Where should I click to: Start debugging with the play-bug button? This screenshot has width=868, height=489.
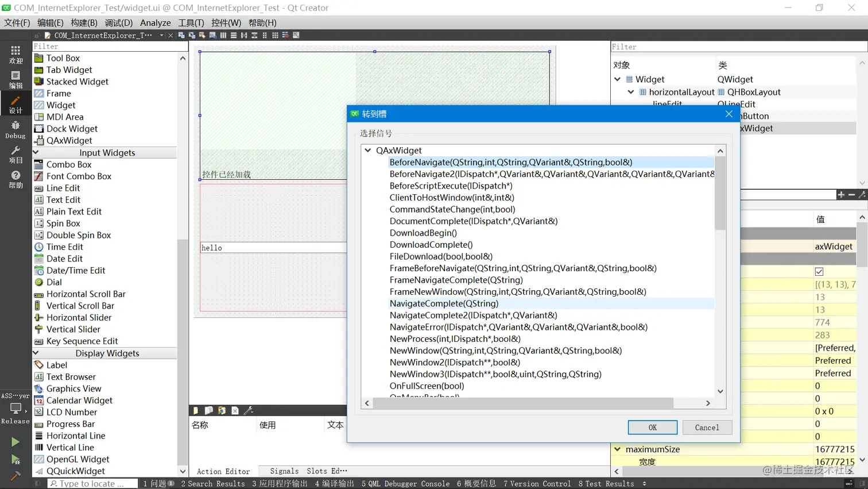tap(15, 459)
